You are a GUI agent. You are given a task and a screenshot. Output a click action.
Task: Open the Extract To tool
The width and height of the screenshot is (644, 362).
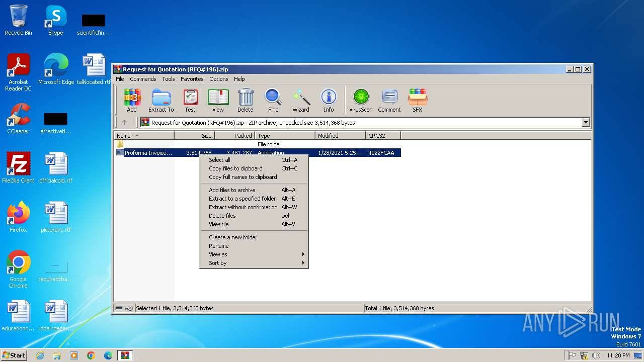pyautogui.click(x=161, y=101)
